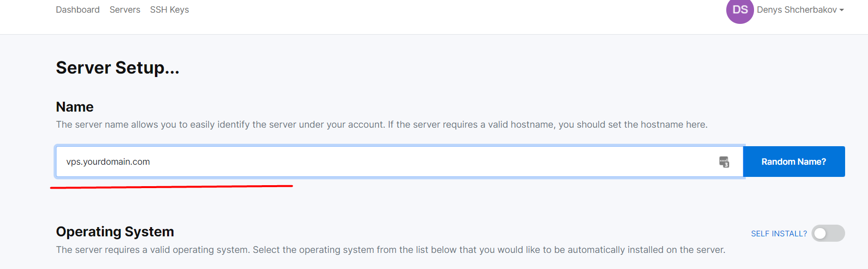Open the SSH Keys nav item
Viewport: 868px width, 269px height.
170,10
